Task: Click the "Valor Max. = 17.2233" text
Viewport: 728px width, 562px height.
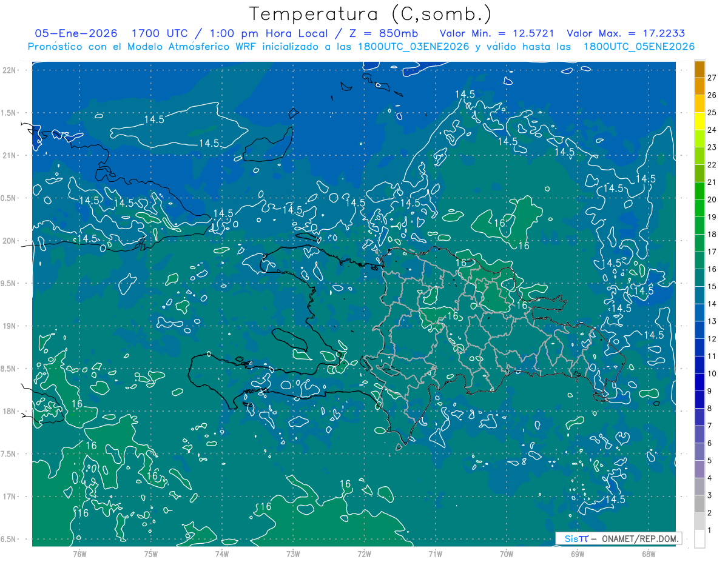Action: pos(625,33)
